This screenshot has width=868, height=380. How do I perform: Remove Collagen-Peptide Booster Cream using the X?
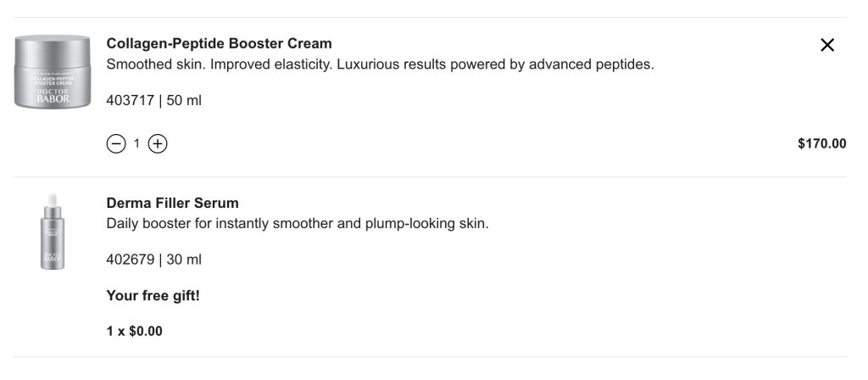(827, 45)
